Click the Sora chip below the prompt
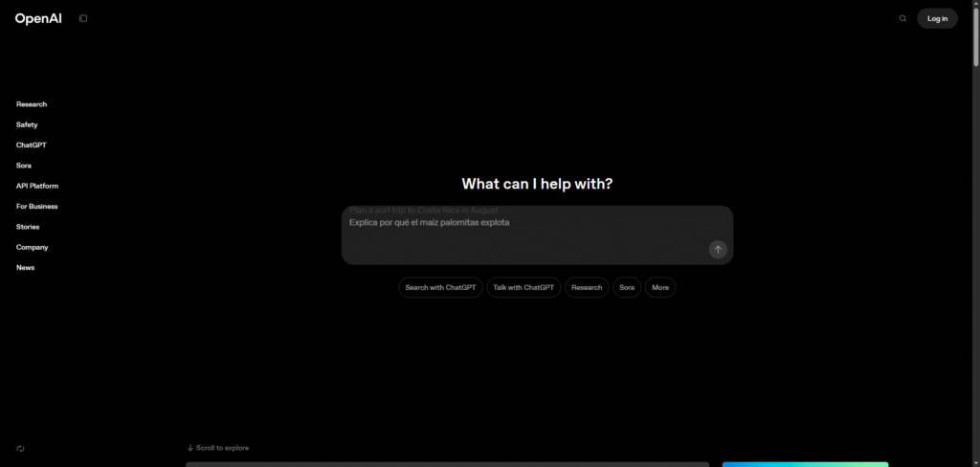Screen dimensions: 980x467 (627, 287)
